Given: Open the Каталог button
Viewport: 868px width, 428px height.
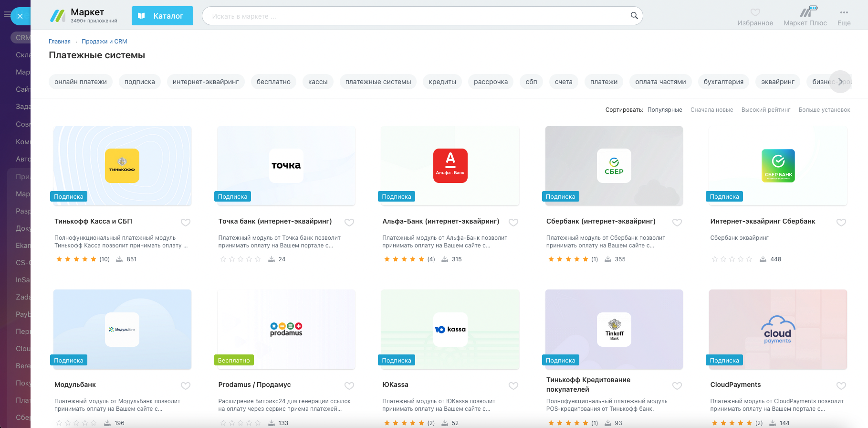Looking at the screenshot, I should click(x=162, y=16).
